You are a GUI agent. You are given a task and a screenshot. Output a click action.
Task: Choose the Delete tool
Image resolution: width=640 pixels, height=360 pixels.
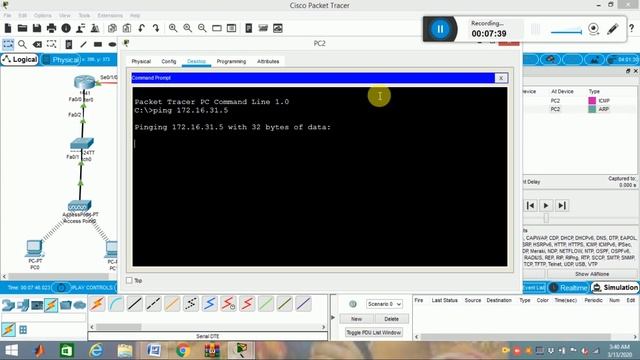(37, 44)
